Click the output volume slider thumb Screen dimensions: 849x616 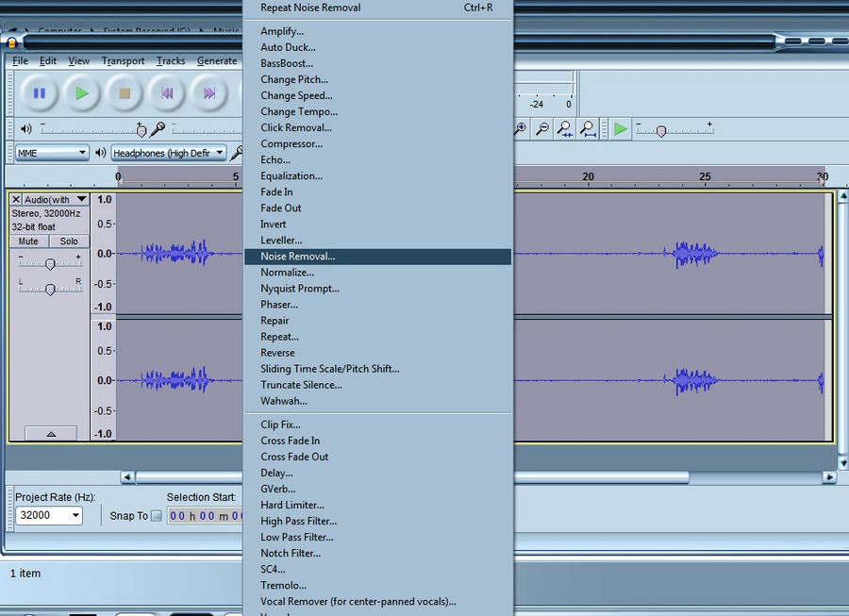coord(141,130)
